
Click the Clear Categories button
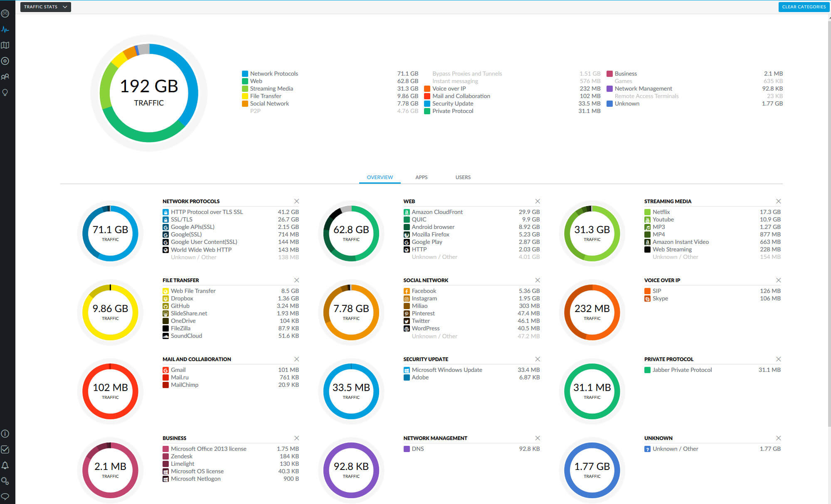804,7
